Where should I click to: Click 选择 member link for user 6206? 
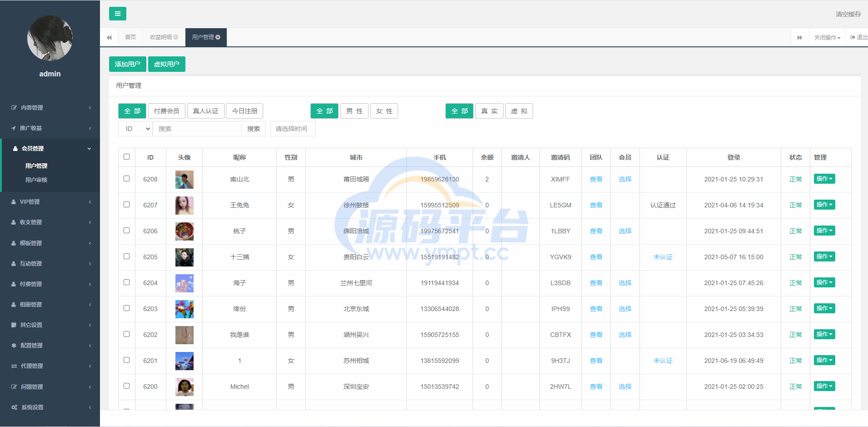coord(625,231)
